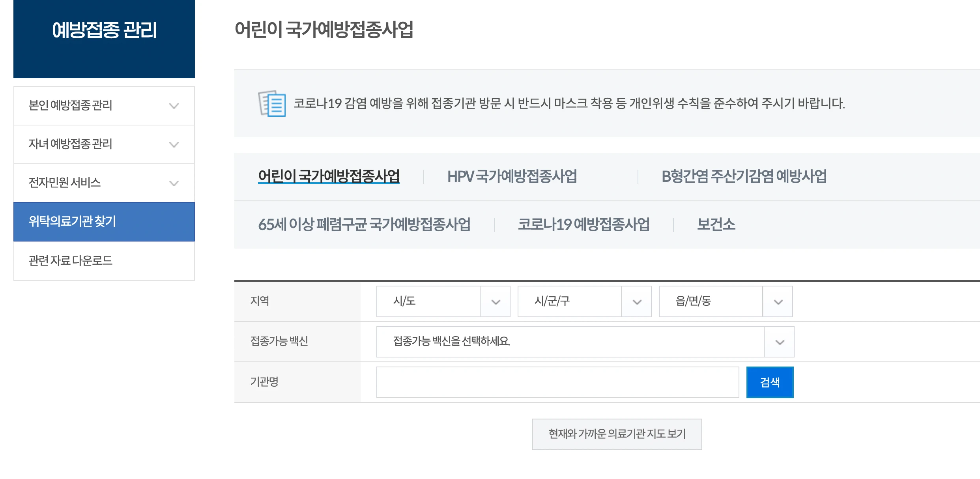
Task: Select 위탁의료기관 찾기 menu item
Action: (x=104, y=222)
